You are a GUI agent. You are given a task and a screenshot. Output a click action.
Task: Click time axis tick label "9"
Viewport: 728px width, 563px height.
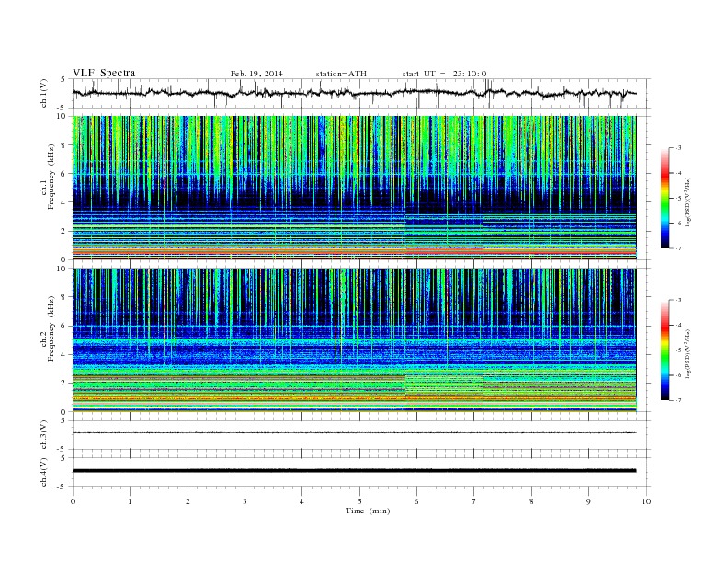[588, 501]
